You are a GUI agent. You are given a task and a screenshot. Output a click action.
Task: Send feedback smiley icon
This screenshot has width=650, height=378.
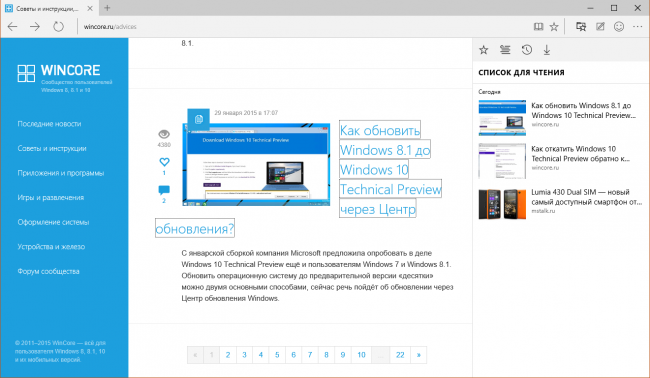618,27
